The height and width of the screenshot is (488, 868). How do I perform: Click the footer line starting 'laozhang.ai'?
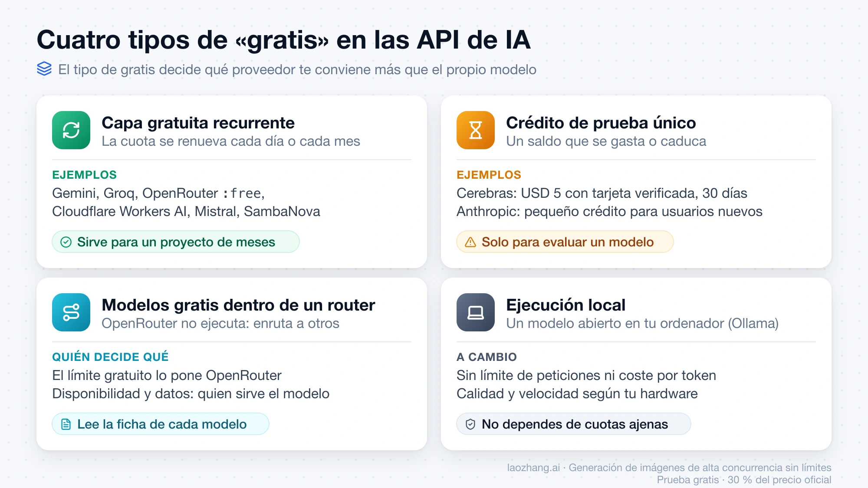(669, 468)
